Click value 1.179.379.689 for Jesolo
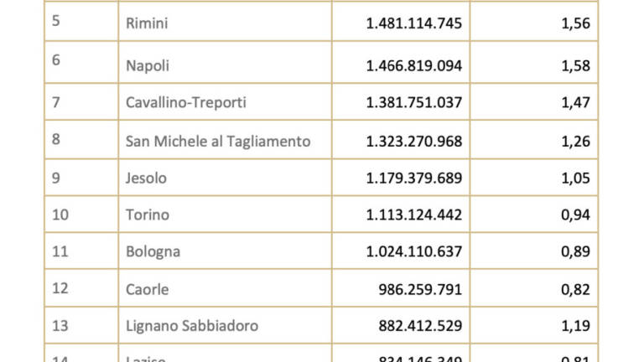644x362 pixels. [x=414, y=178]
